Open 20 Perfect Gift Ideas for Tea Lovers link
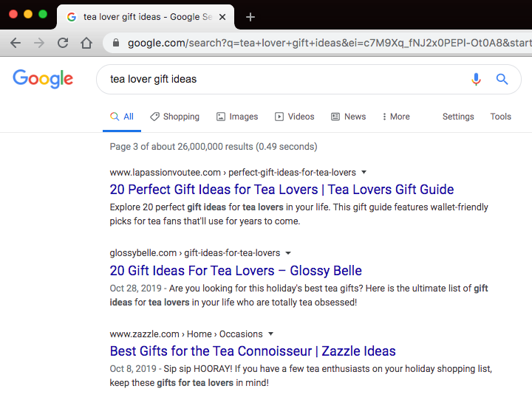The width and height of the screenshot is (532, 400). coord(282,190)
